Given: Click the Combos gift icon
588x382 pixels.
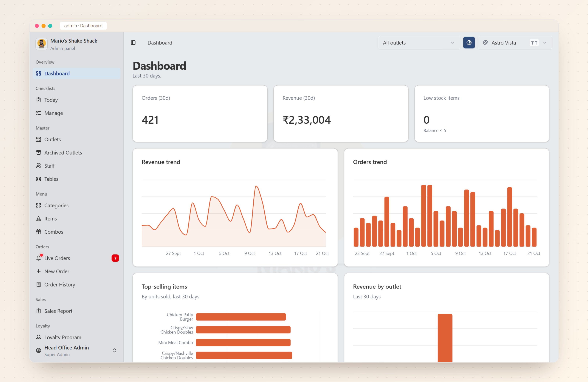Looking at the screenshot, I should [x=39, y=232].
